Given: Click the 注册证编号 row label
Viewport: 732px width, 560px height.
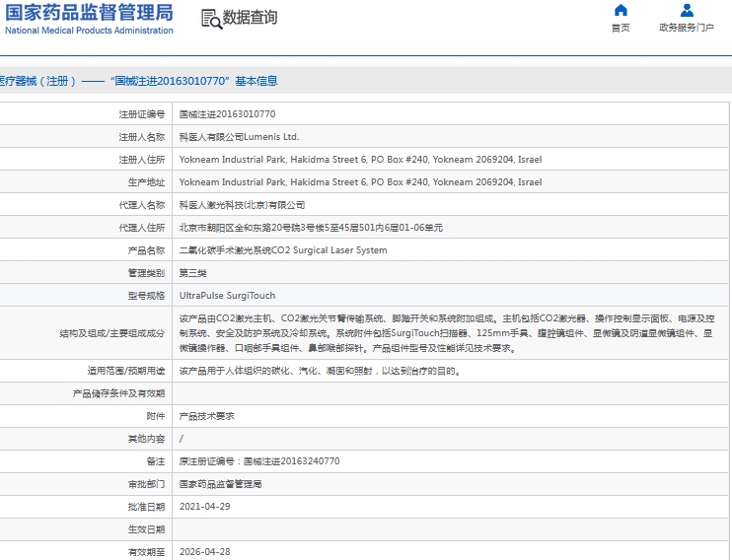Looking at the screenshot, I should pos(141,114).
